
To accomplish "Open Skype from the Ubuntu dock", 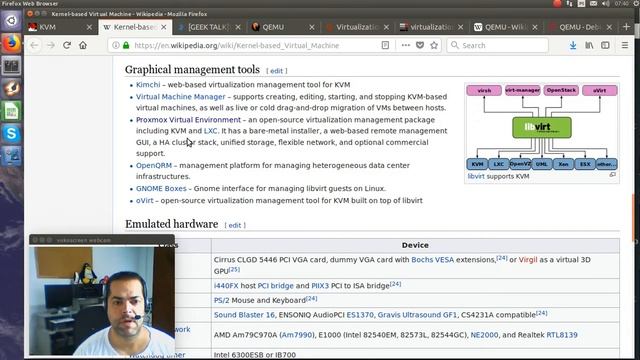I will (11, 133).
